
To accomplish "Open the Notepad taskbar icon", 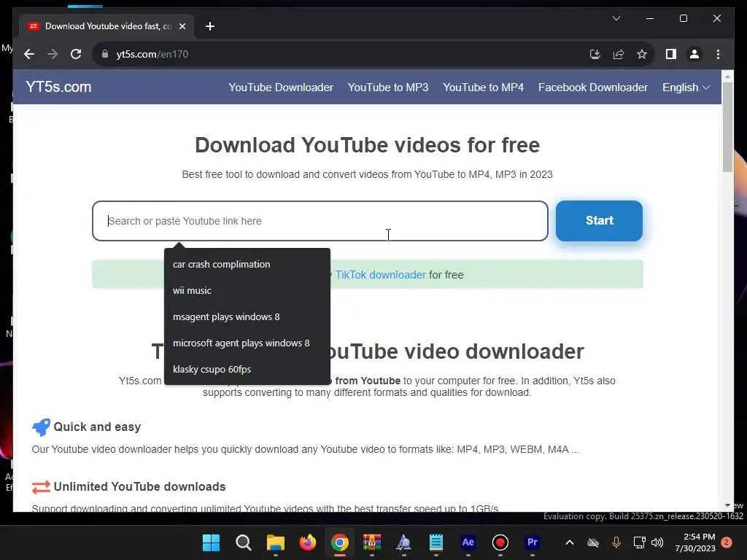I will point(436,542).
